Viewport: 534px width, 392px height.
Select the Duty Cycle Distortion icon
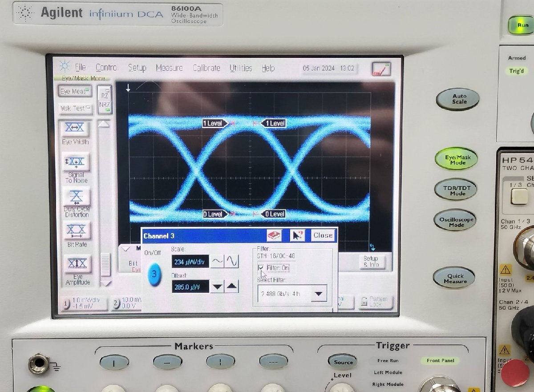click(76, 196)
